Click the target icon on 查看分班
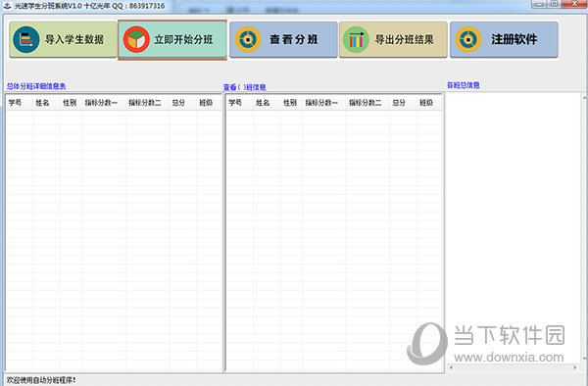 click(x=248, y=39)
